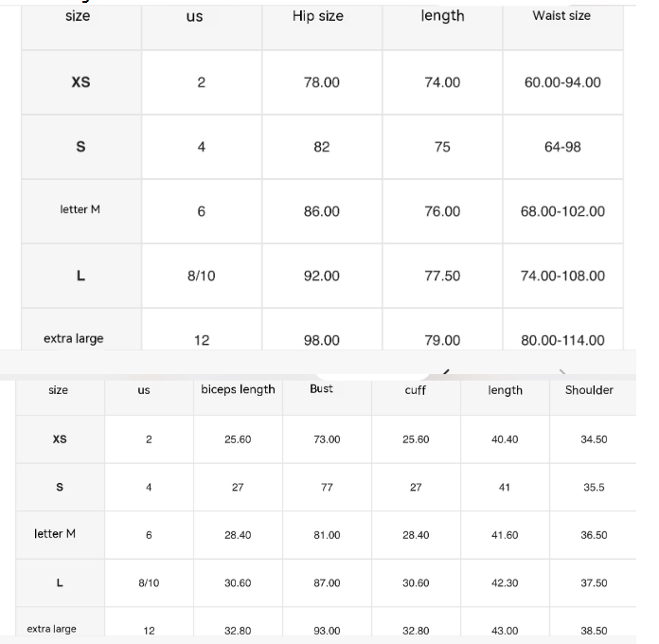This screenshot has width=659, height=644.
Task: Click the 8/10 US size cell in the waist table
Action: pos(202,276)
